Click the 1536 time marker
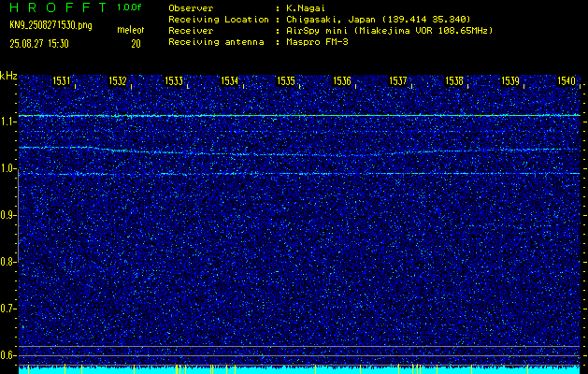The width and height of the screenshot is (588, 374). pos(342,80)
